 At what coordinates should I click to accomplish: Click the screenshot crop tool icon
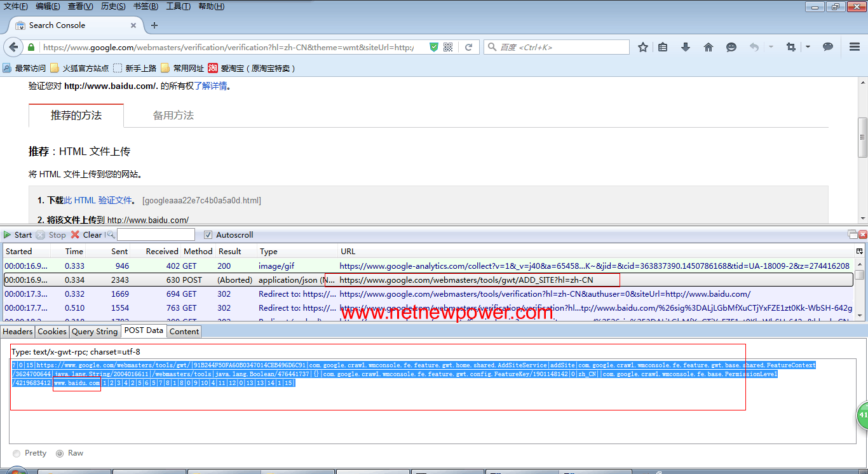tap(790, 47)
